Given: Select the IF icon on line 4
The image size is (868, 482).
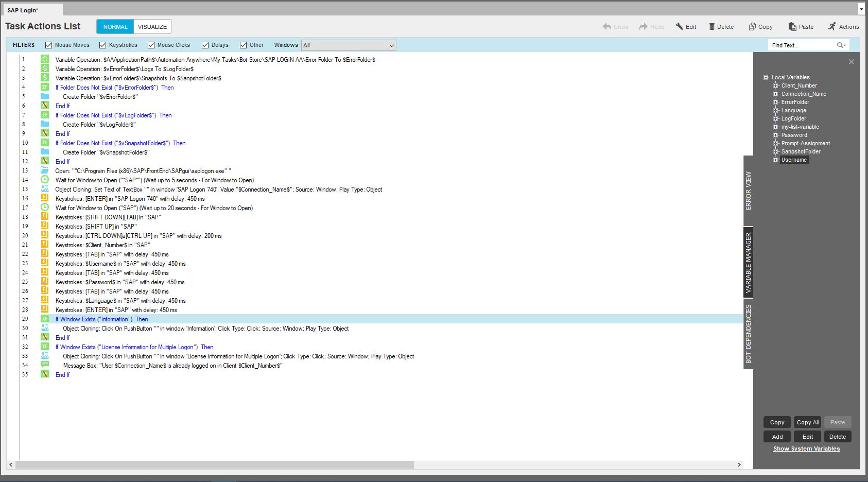Looking at the screenshot, I should pyautogui.click(x=45, y=87).
